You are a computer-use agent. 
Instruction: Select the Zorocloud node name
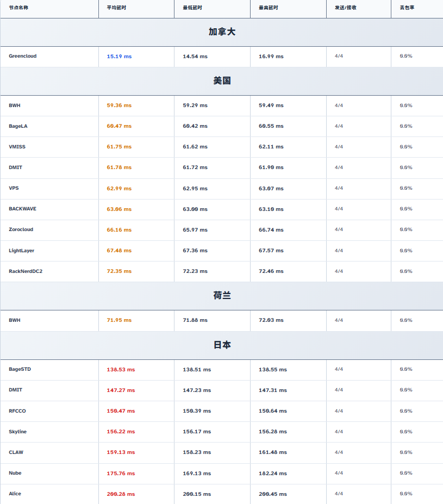[21, 229]
